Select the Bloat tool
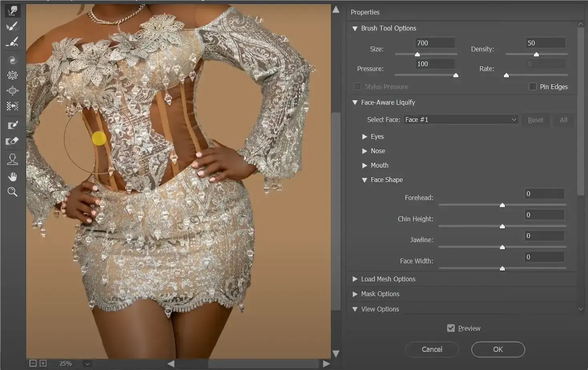Viewport: 588px width, 370px height. 12,91
